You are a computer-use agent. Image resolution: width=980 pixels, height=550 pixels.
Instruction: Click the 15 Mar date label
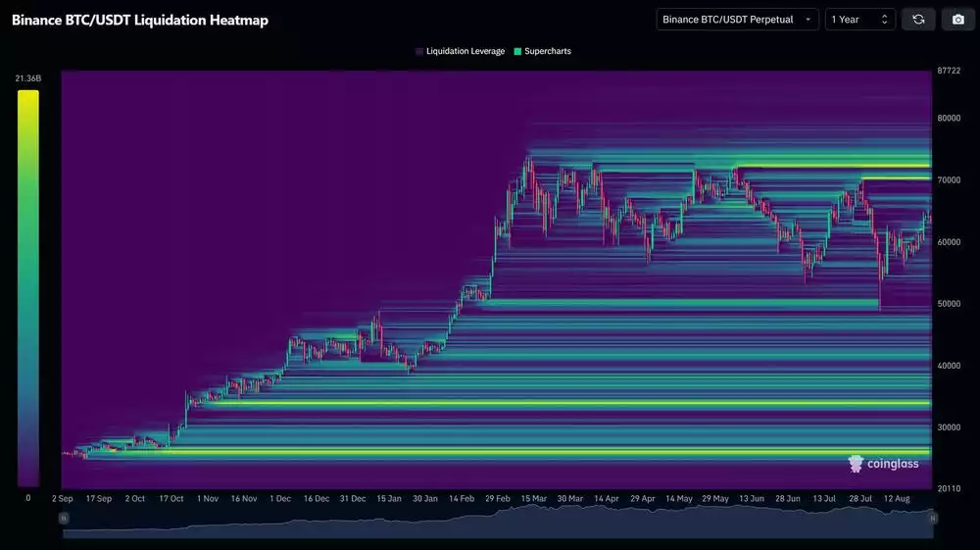pos(534,499)
